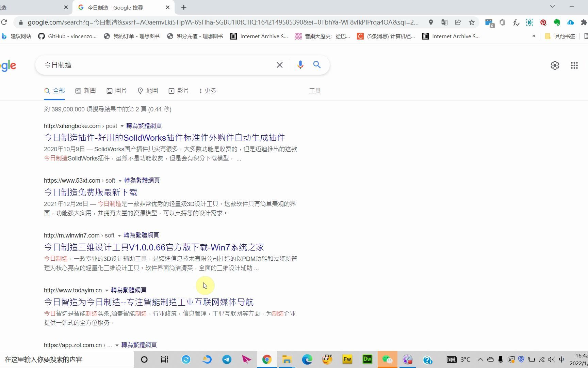Image resolution: width=588 pixels, height=368 pixels.
Task: Open the Pinterest extension
Action: [543, 22]
